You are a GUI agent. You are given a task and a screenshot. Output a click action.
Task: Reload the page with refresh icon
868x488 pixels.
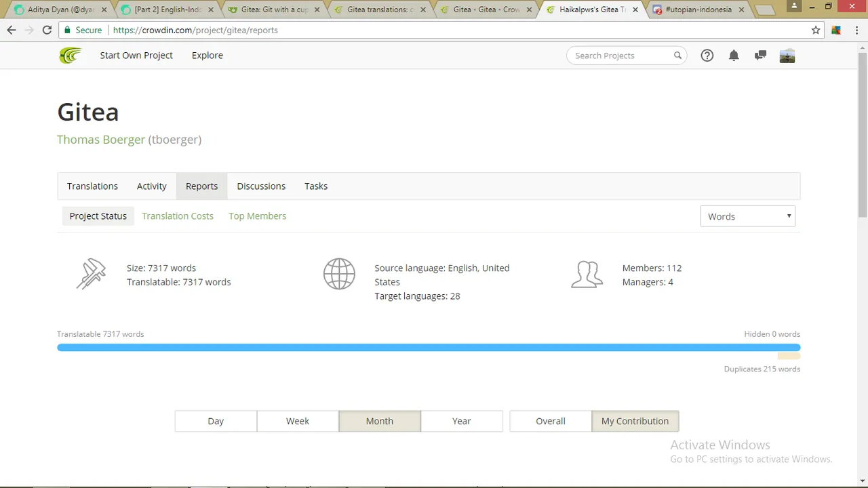[47, 30]
